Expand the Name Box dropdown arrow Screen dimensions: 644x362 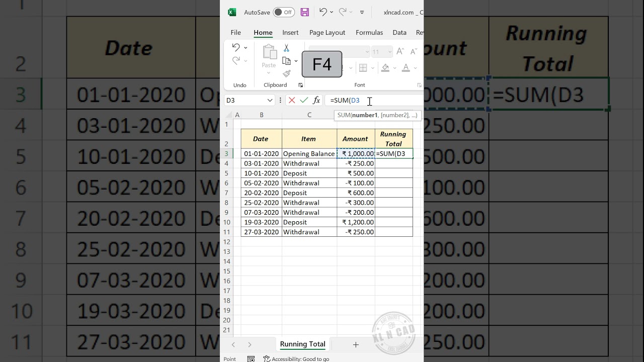tap(270, 100)
